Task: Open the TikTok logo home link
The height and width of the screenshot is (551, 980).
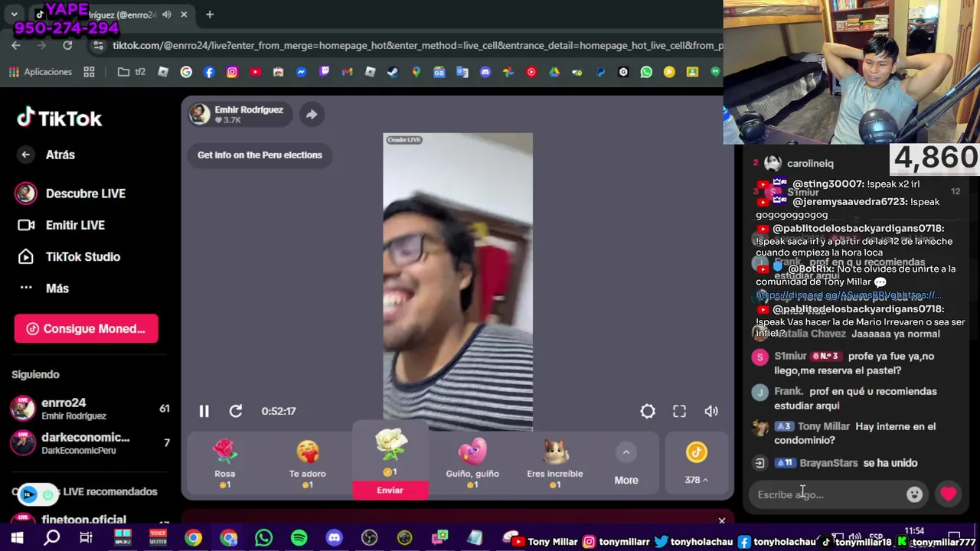Action: (60, 119)
